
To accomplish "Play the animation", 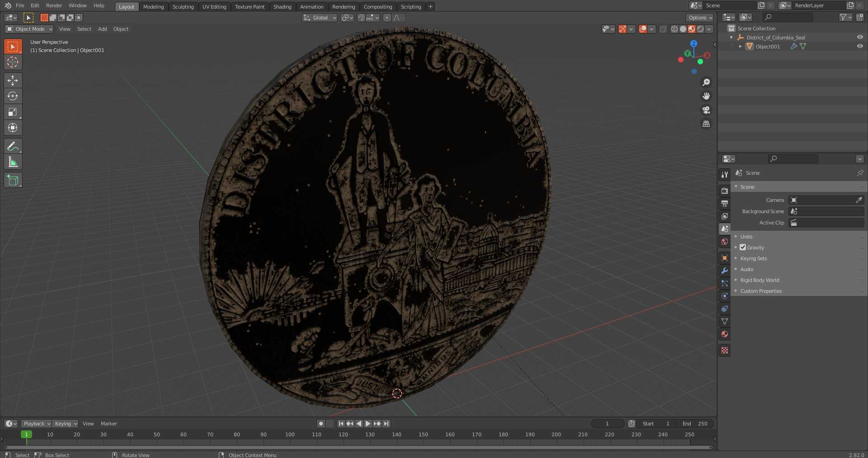I will [368, 424].
